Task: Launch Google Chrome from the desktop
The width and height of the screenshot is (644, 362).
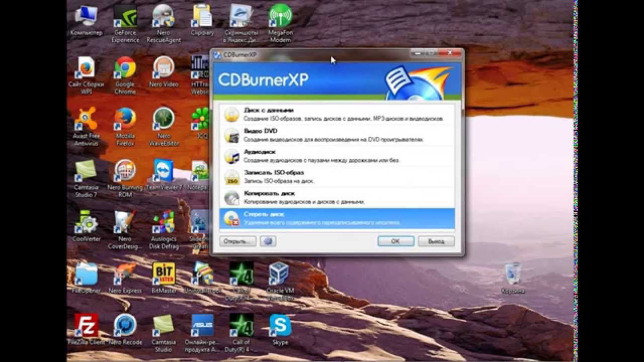Action: tap(125, 75)
